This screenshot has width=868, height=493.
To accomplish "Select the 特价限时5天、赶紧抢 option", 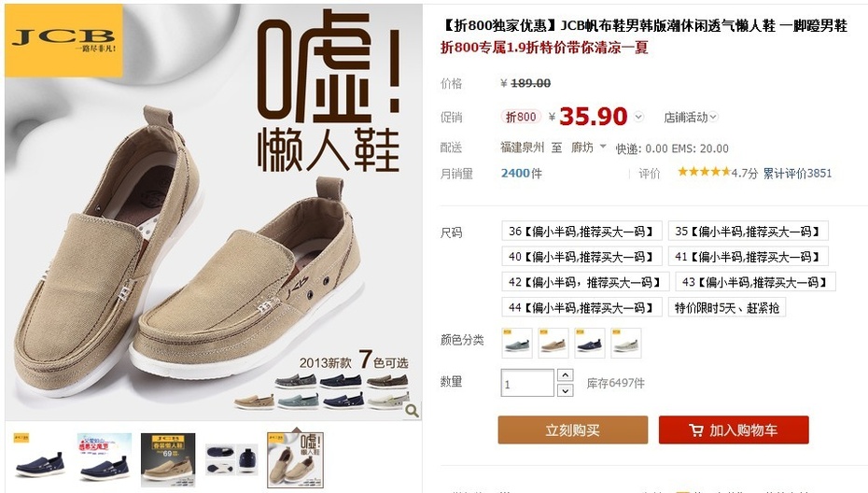I will tap(727, 307).
